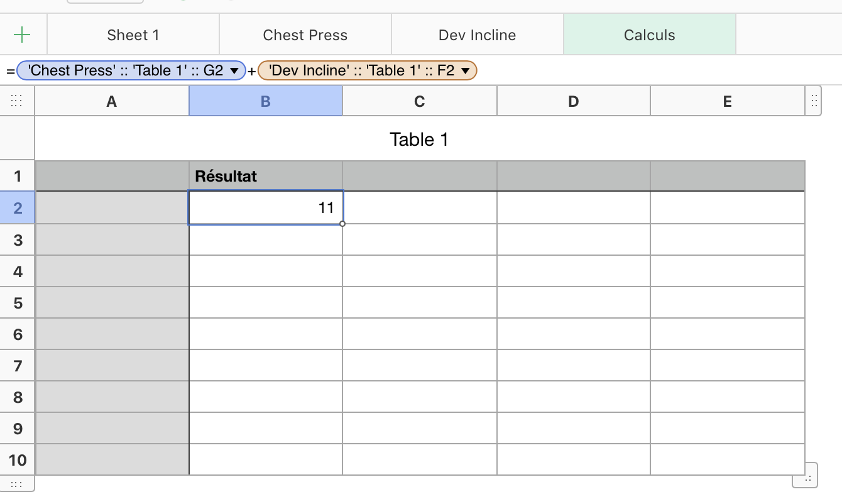
Task: Select the column A header
Action: [x=112, y=101]
